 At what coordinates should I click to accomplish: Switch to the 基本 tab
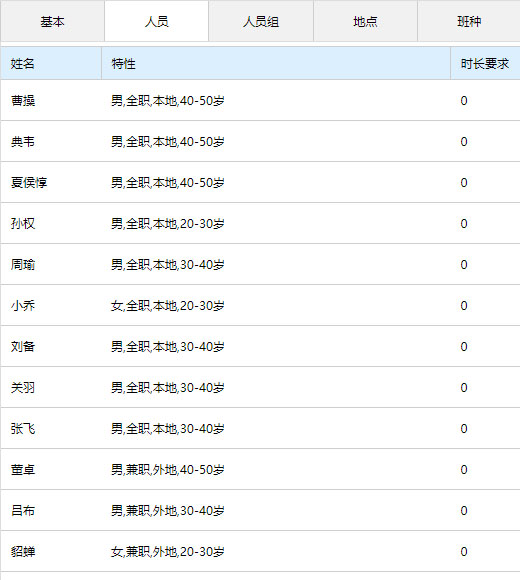(x=53, y=21)
